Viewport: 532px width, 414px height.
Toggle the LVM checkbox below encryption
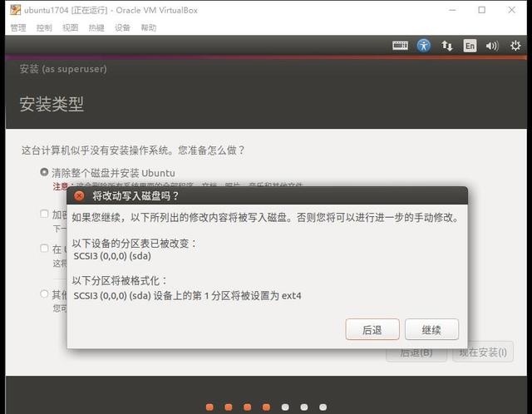point(44,248)
